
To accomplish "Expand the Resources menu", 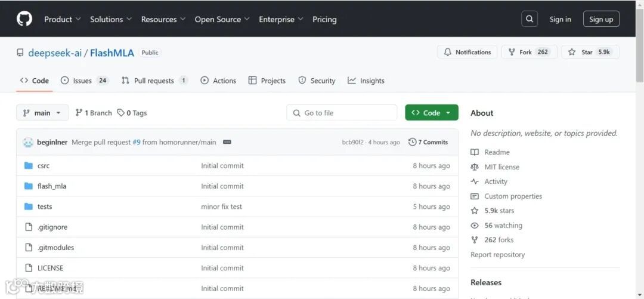I will [163, 19].
